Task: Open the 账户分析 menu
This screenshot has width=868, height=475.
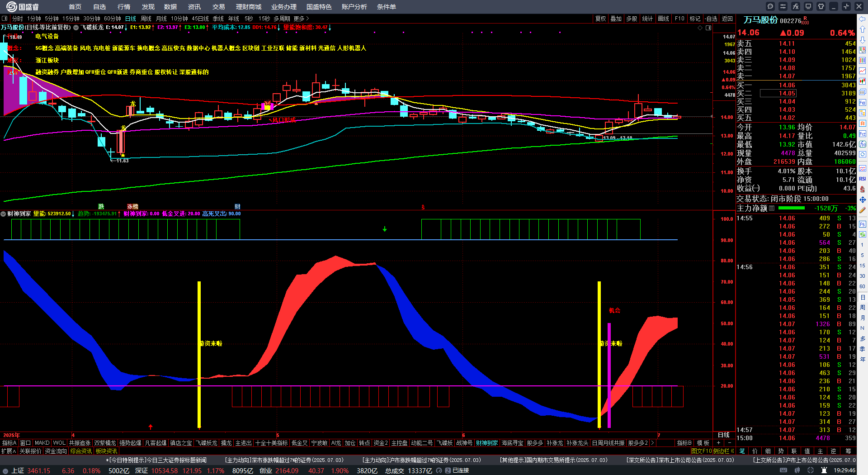Action: coord(354,7)
